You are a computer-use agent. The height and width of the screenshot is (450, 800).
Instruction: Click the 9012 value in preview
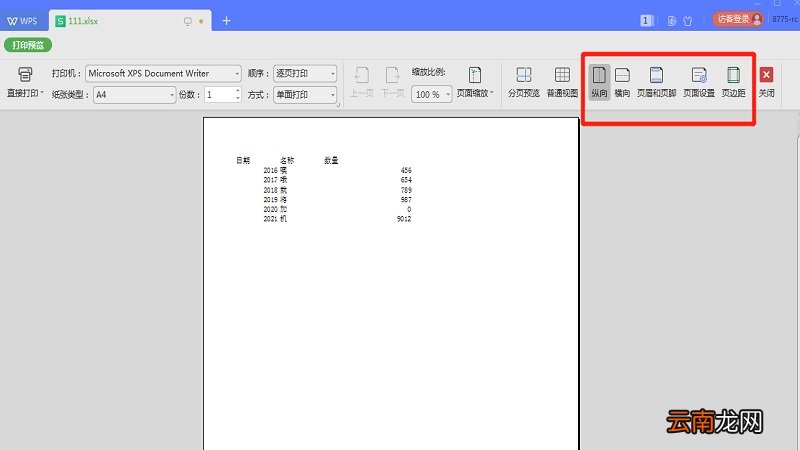pos(404,219)
